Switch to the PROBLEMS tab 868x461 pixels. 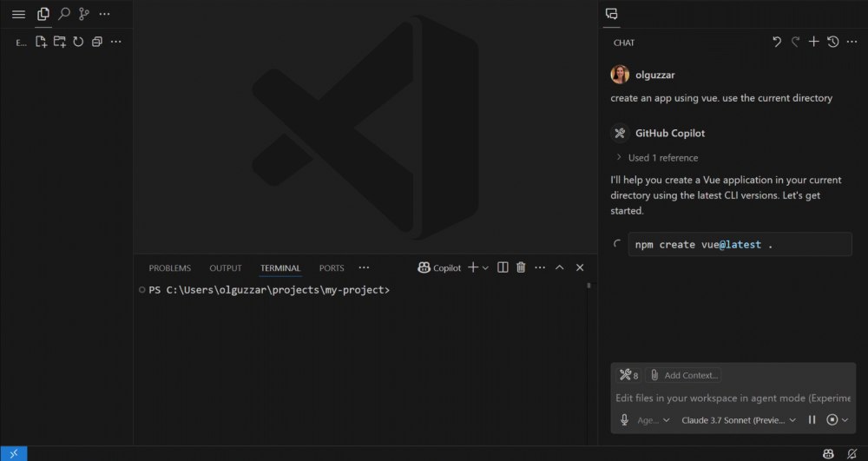pyautogui.click(x=170, y=268)
